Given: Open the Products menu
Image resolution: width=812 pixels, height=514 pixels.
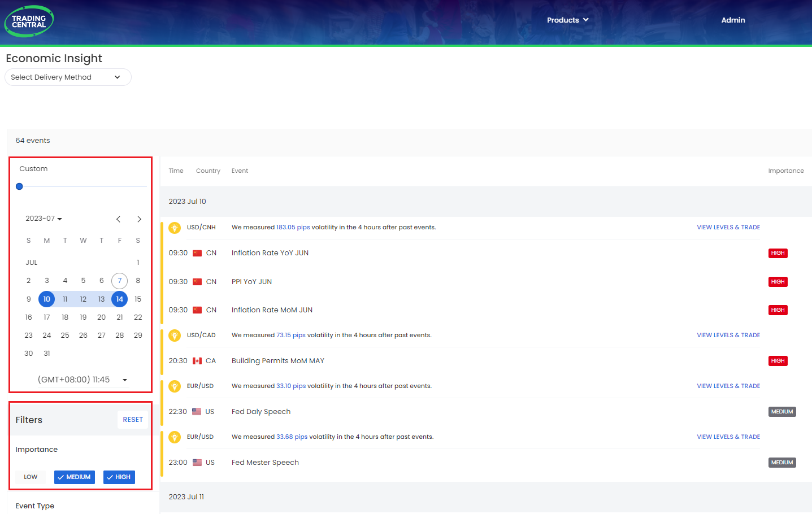Looking at the screenshot, I should pyautogui.click(x=567, y=20).
